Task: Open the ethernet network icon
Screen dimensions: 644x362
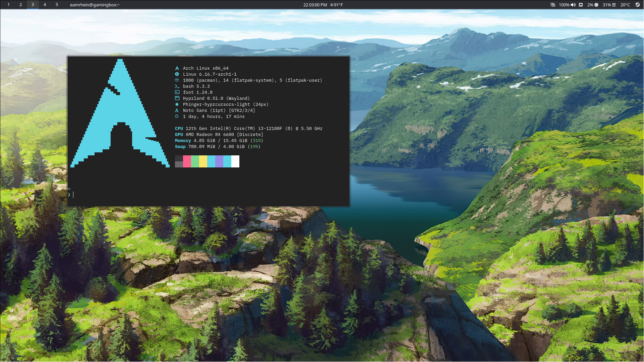Action: pyautogui.click(x=581, y=5)
